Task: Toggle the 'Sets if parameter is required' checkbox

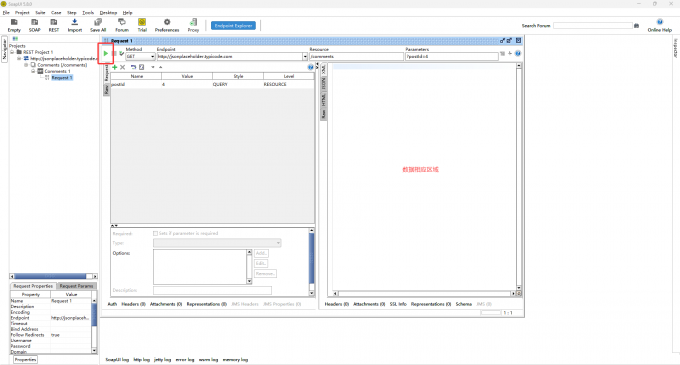Action: tap(155, 233)
